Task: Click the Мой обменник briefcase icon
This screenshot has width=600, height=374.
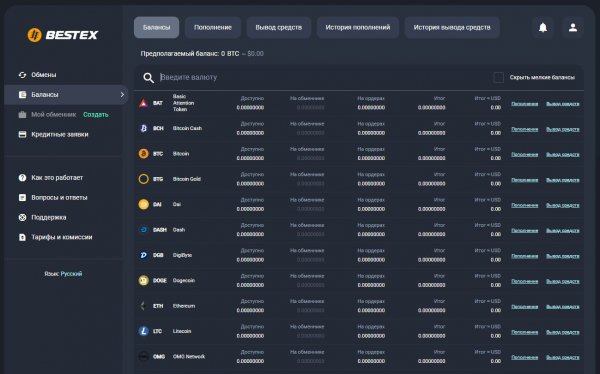Action: [23, 114]
